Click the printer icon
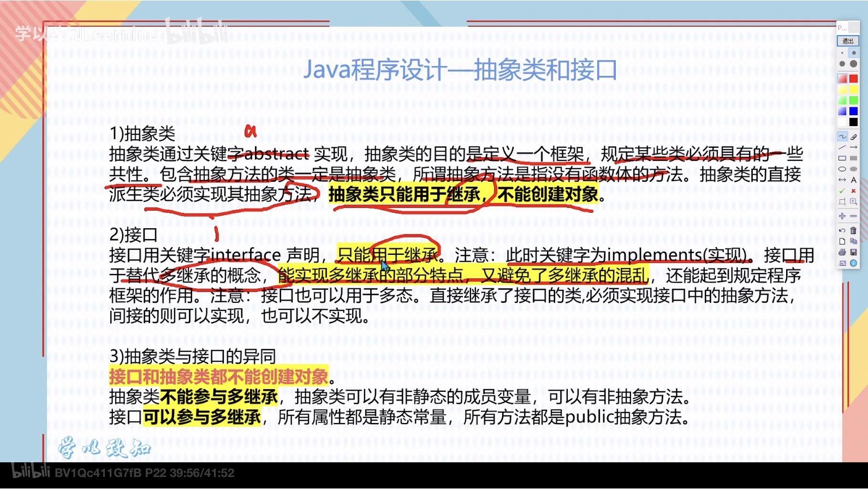 coord(842,252)
